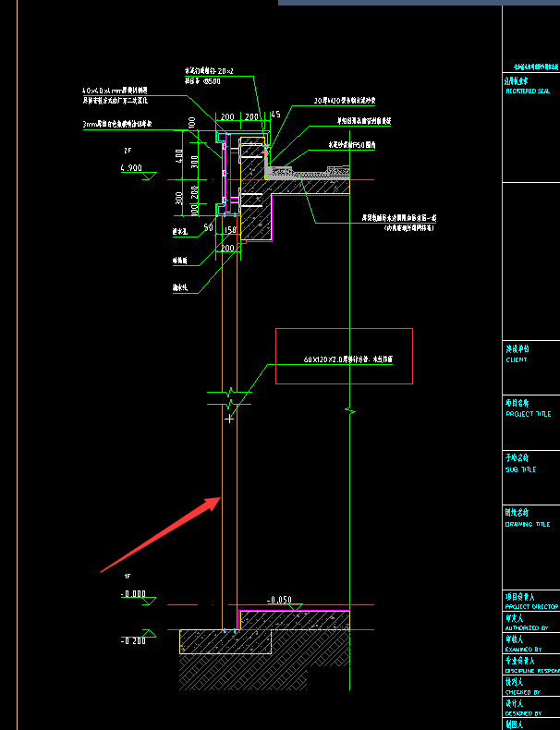
Task: Select the EXAMINED BY label
Action: [523, 649]
